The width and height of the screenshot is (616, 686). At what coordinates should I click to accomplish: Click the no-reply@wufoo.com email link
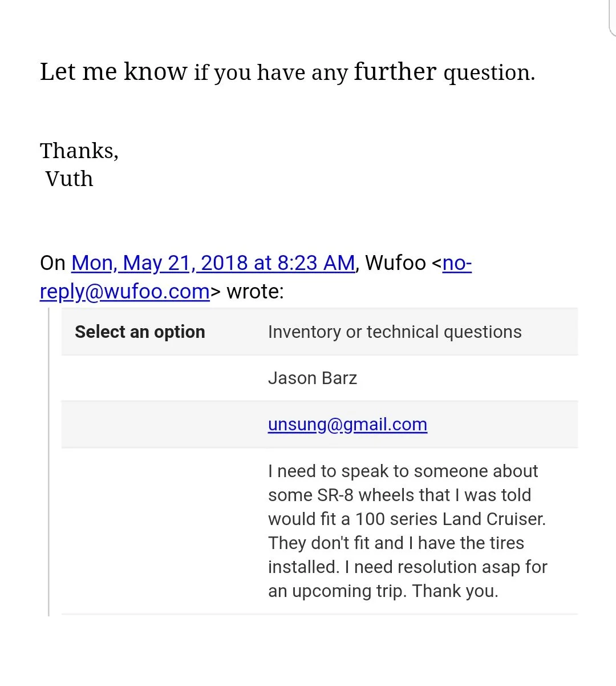coord(124,292)
